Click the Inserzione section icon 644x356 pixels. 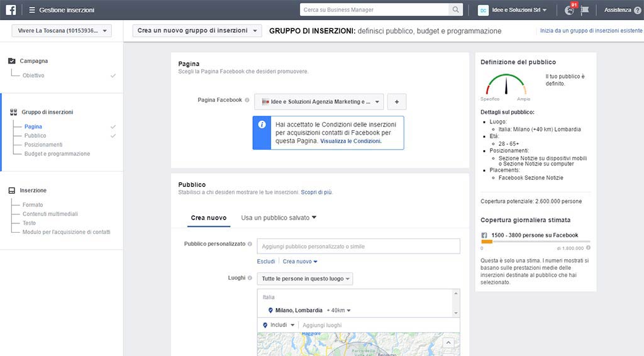coord(11,191)
